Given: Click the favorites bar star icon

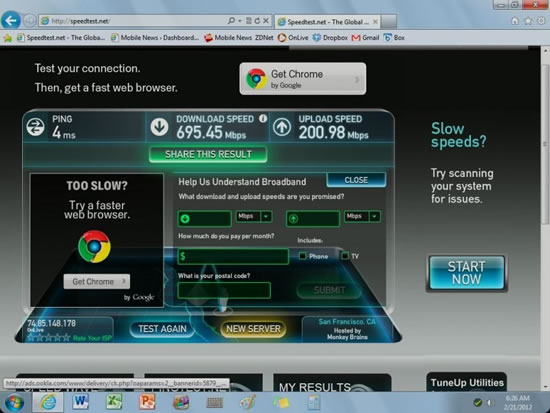Looking at the screenshot, I should point(8,38).
